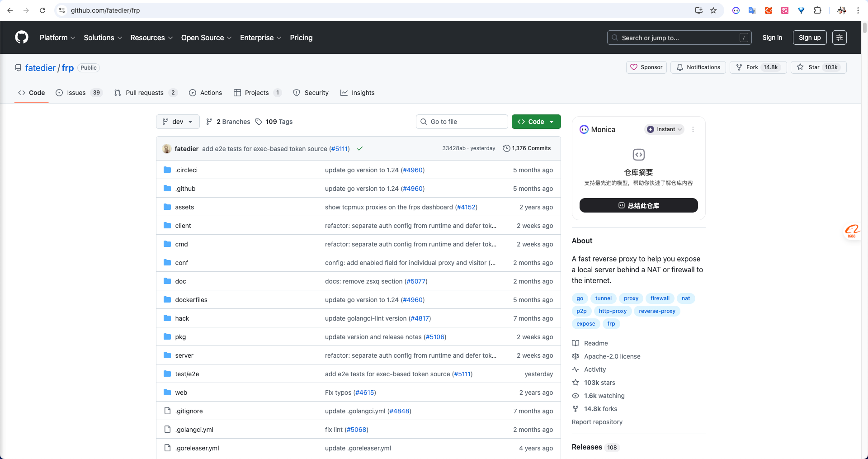Switch to the Insights tab
Viewport: 868px width, 459px height.
pos(358,93)
